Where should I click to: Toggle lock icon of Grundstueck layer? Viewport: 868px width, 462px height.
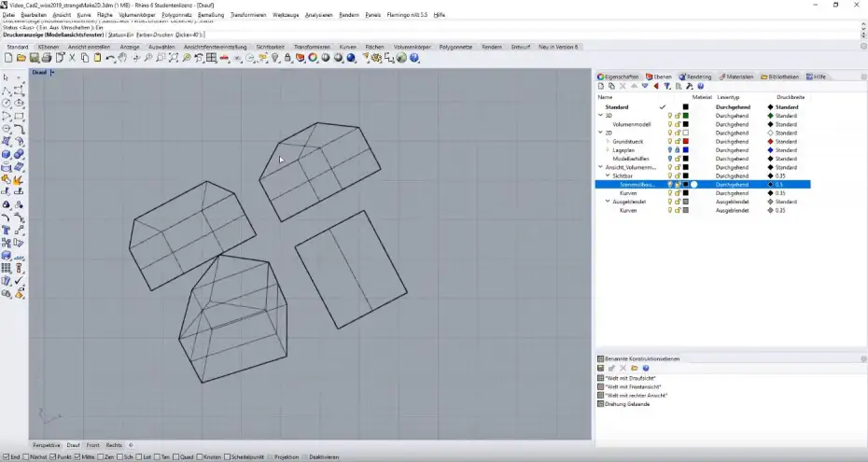tap(678, 142)
